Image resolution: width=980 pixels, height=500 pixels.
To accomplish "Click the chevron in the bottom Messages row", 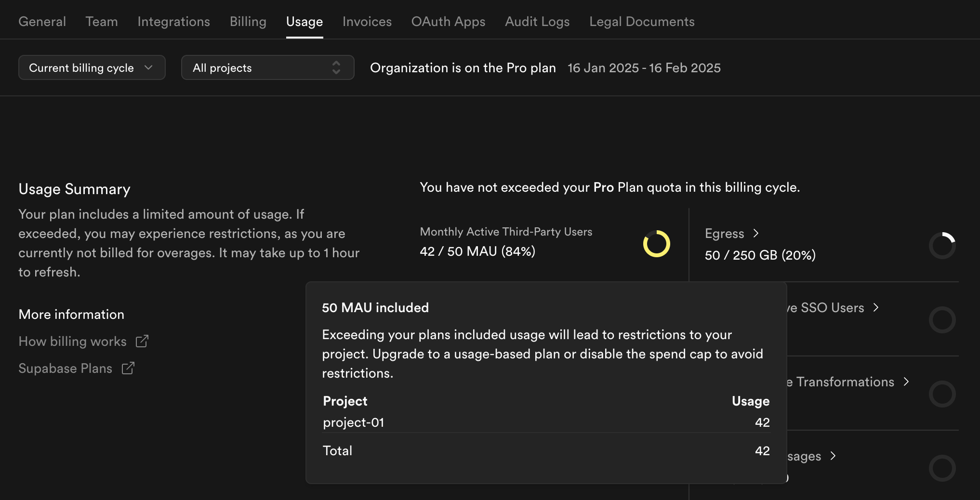I will pos(833,456).
